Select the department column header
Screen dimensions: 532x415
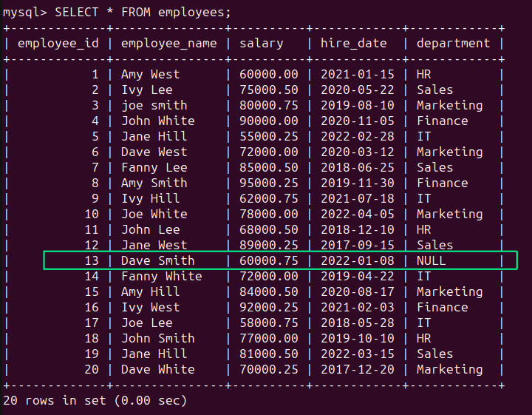tap(453, 43)
